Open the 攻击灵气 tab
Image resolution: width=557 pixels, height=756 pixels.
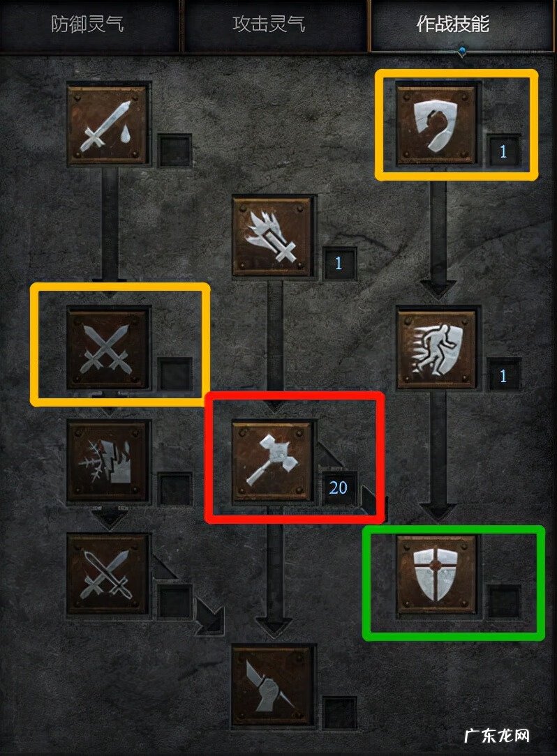[269, 24]
